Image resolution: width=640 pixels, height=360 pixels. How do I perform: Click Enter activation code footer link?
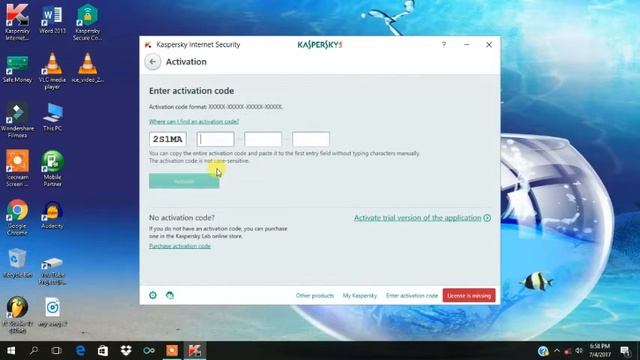tap(412, 296)
